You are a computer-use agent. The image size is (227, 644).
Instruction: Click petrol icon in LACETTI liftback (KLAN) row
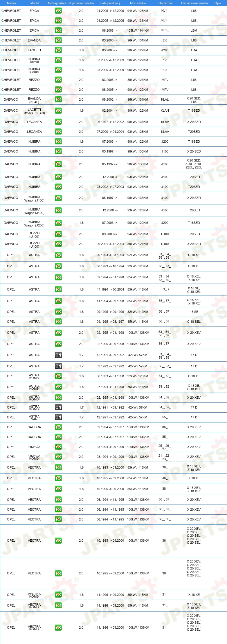(x=58, y=110)
